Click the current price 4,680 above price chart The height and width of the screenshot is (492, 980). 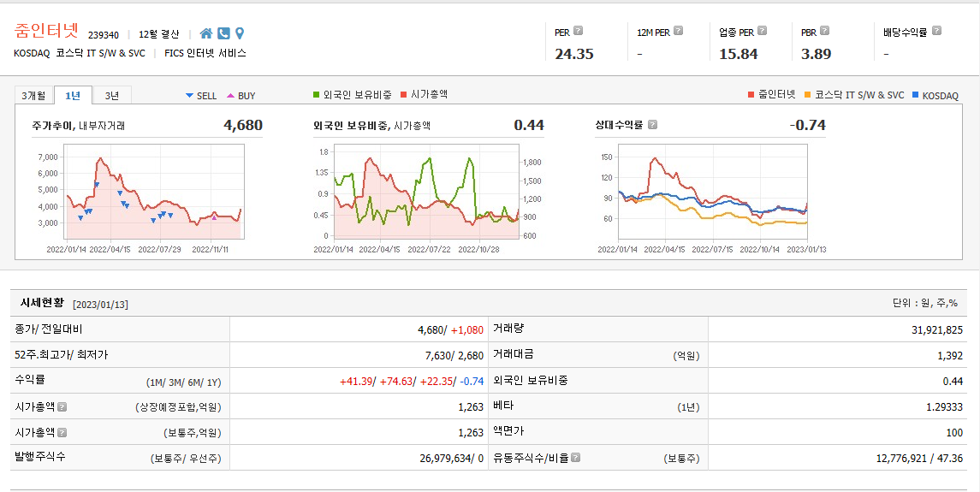(243, 125)
